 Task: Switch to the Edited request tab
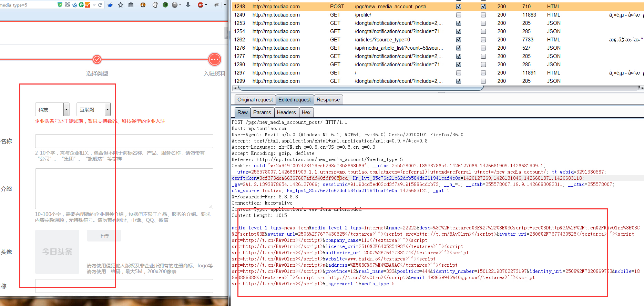(295, 100)
